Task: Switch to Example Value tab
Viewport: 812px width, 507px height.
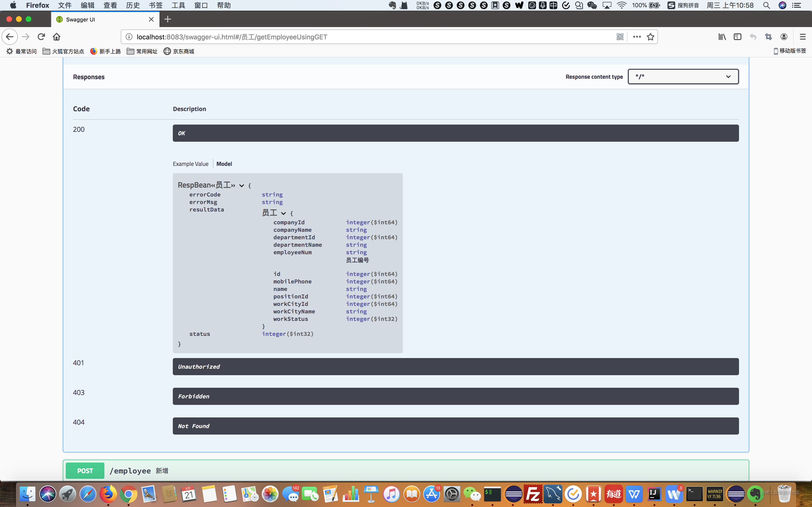Action: pyautogui.click(x=190, y=164)
